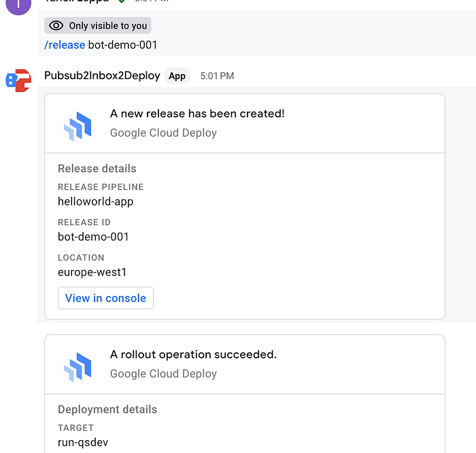Select the run-qsdev target value
This screenshot has height=453, width=476.
83,443
